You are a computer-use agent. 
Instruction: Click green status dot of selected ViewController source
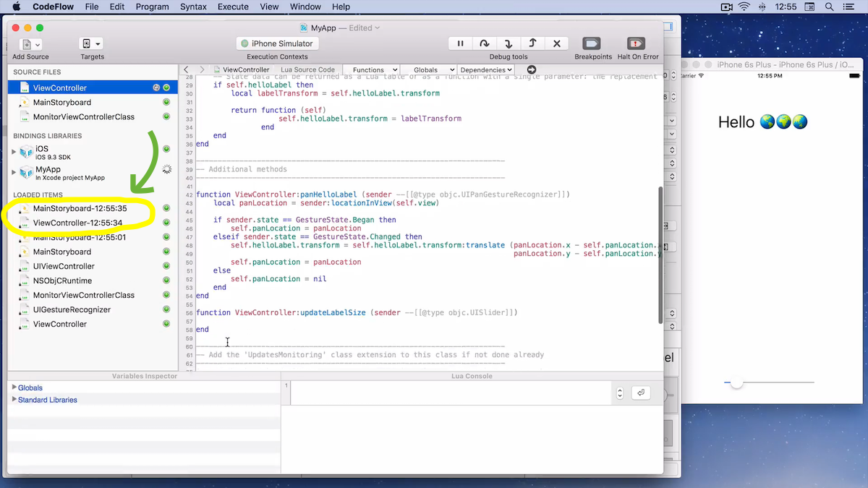[166, 87]
